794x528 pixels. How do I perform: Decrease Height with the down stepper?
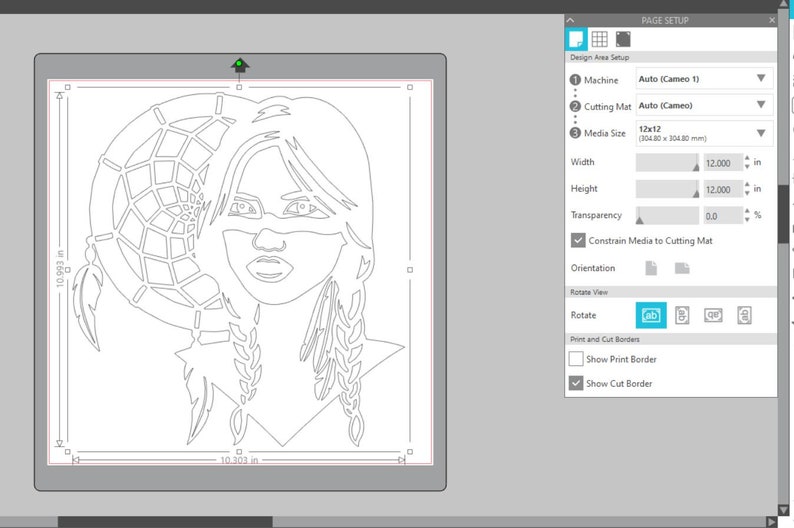747,193
